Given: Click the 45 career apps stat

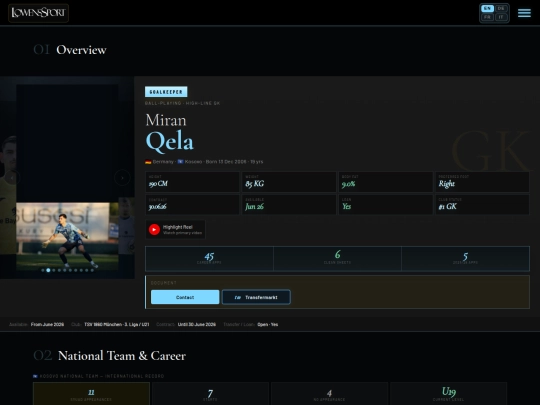Looking at the screenshot, I should pos(209,258).
